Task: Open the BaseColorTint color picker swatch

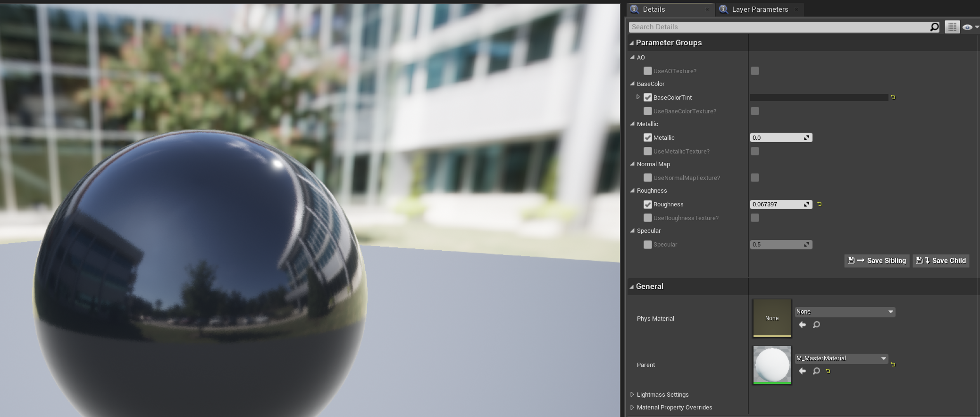Action: coord(819,97)
